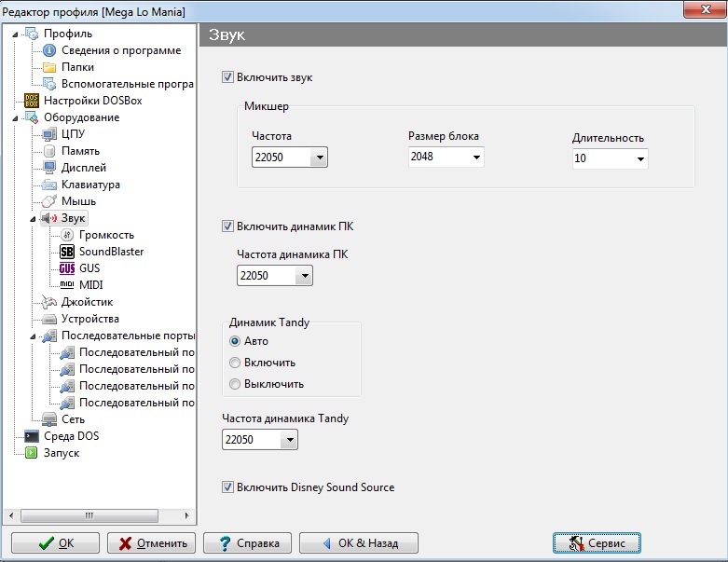Image resolution: width=728 pixels, height=562 pixels.
Task: Click the folder icon next to Папки
Action: [x=49, y=67]
